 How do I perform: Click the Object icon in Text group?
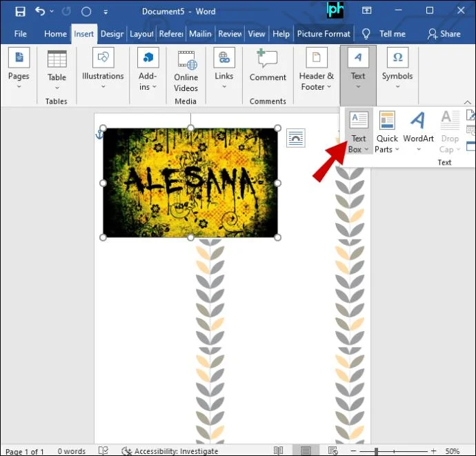[471, 146]
